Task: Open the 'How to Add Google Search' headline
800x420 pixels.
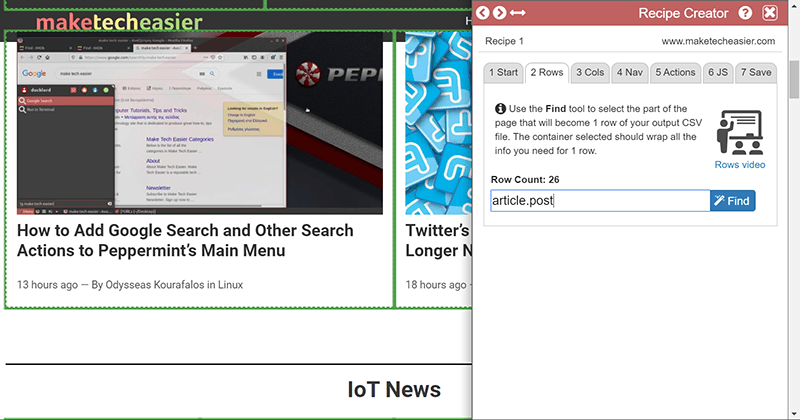Action: [x=185, y=240]
